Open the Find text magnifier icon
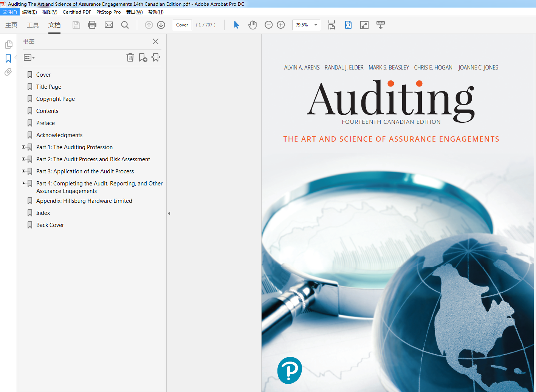The width and height of the screenshot is (536, 392). click(x=125, y=25)
